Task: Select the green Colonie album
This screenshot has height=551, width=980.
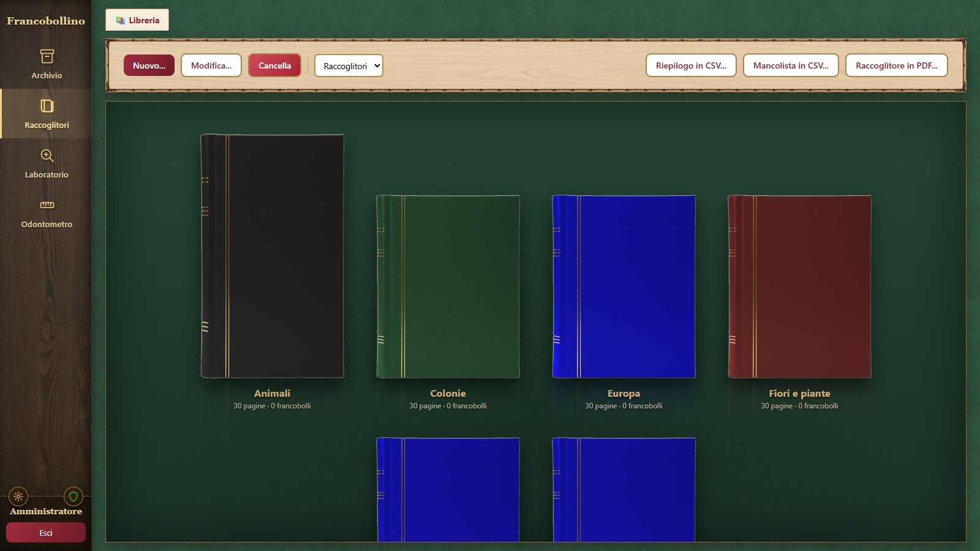Action: coord(448,287)
